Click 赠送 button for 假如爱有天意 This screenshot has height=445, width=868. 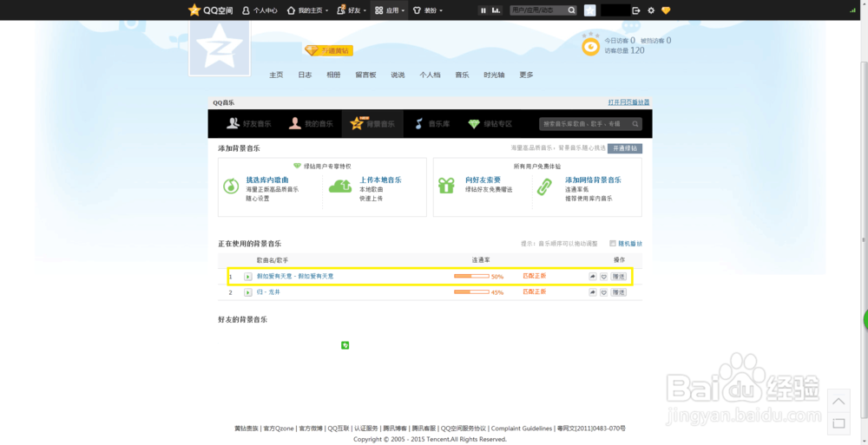(x=618, y=276)
